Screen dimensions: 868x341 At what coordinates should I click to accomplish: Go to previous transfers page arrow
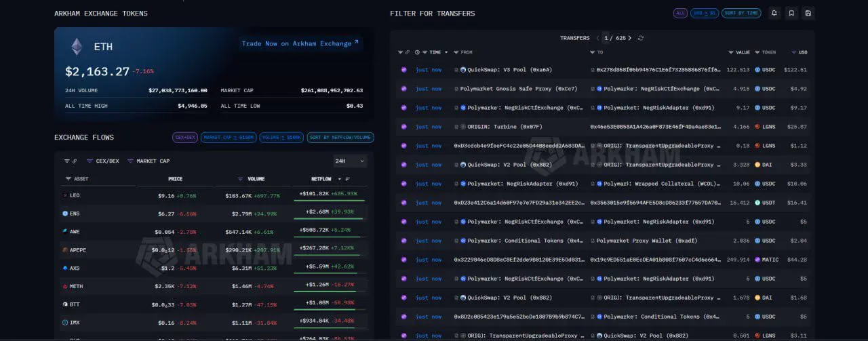pos(597,38)
